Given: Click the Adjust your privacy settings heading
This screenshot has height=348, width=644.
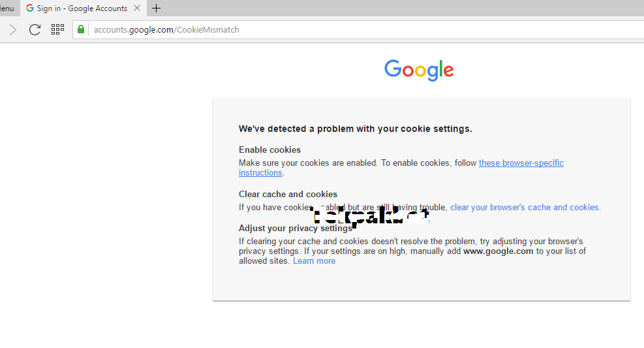Looking at the screenshot, I should click(x=295, y=228).
